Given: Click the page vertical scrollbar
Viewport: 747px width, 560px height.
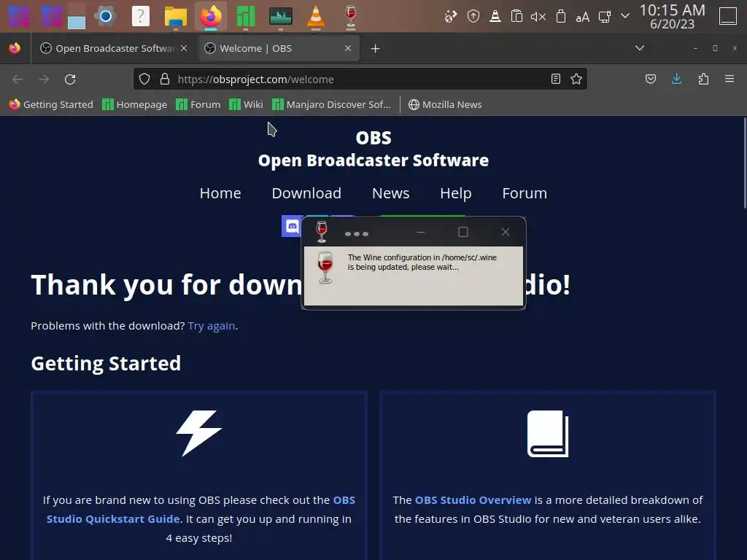Looking at the screenshot, I should point(745,163).
